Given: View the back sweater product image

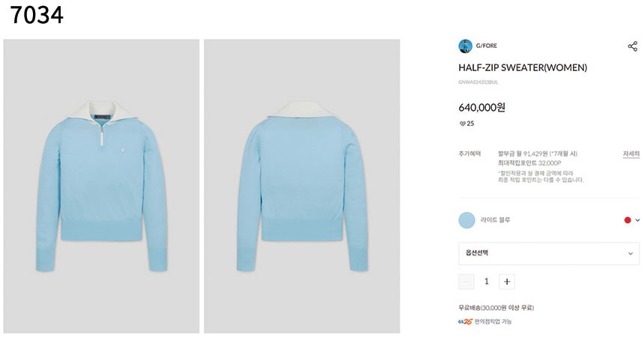Looking at the screenshot, I should 302,186.
